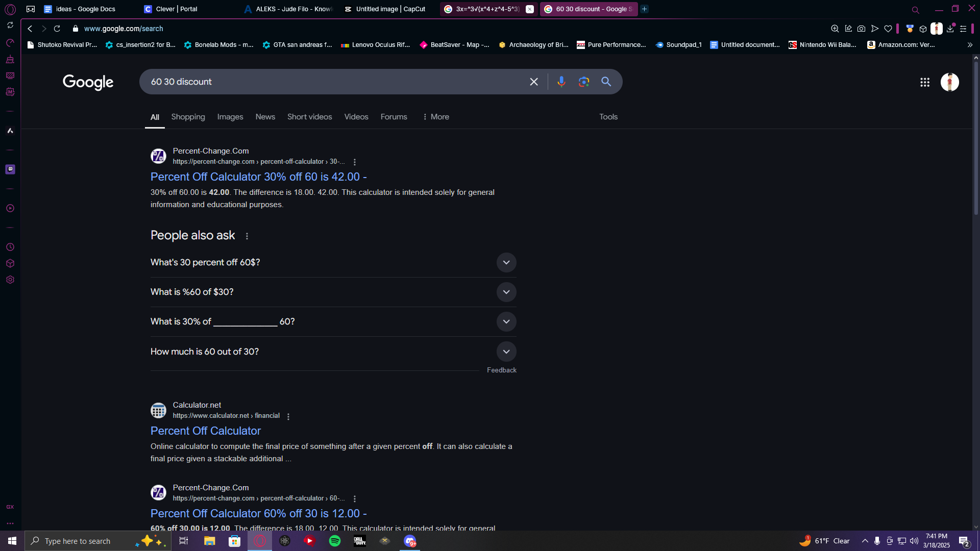Open the Tools search options button

[x=608, y=117]
